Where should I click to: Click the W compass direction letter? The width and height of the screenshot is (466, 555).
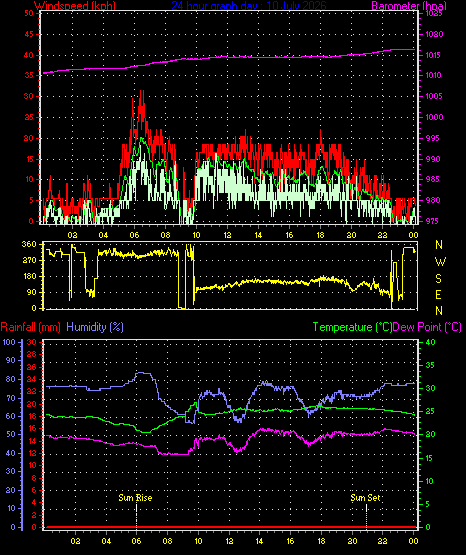[440, 262]
